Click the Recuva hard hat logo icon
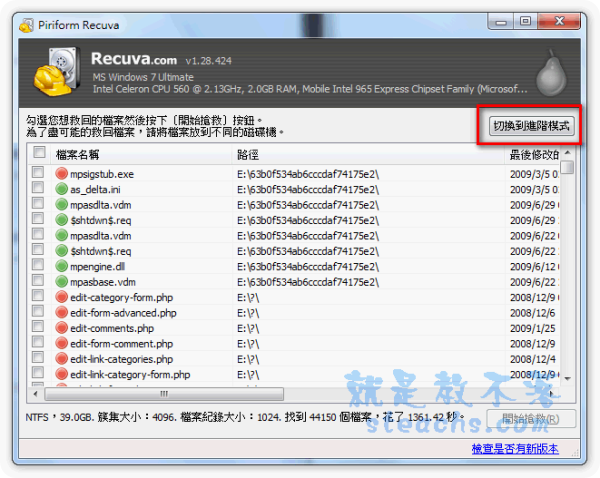The image size is (600, 478). coord(57,71)
